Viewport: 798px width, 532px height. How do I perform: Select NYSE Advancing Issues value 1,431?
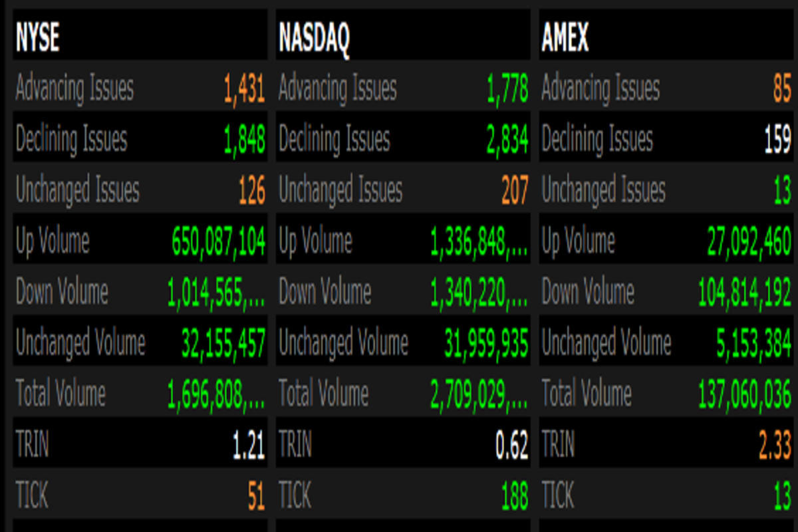pyautogui.click(x=244, y=89)
